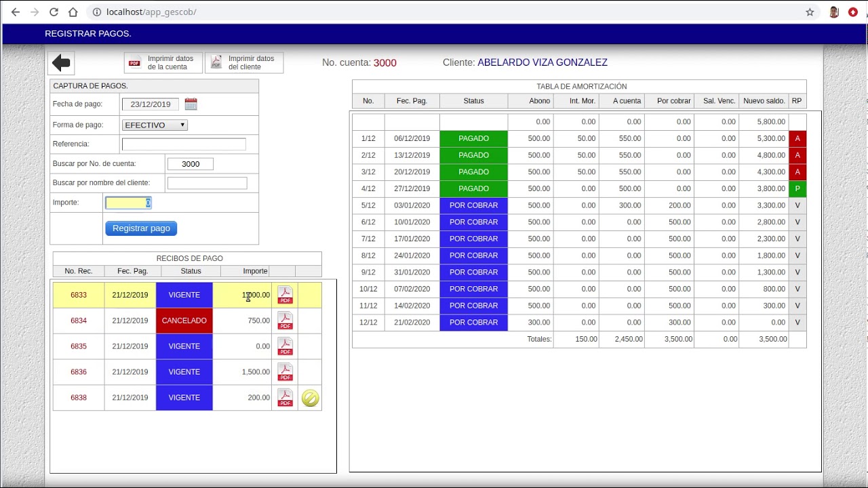Open Forma de pago dropdown
The width and height of the screenshot is (868, 488).
(155, 125)
